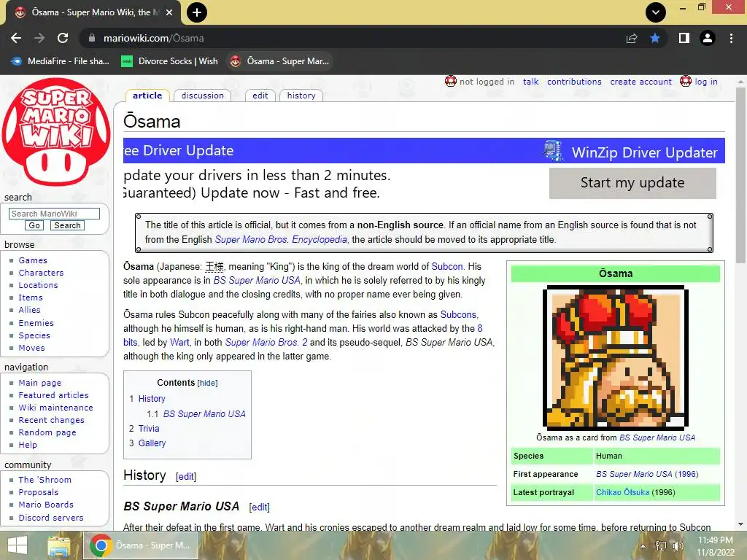Image resolution: width=747 pixels, height=560 pixels.
Task: Switch to the discussion tab
Action: pyautogui.click(x=203, y=96)
